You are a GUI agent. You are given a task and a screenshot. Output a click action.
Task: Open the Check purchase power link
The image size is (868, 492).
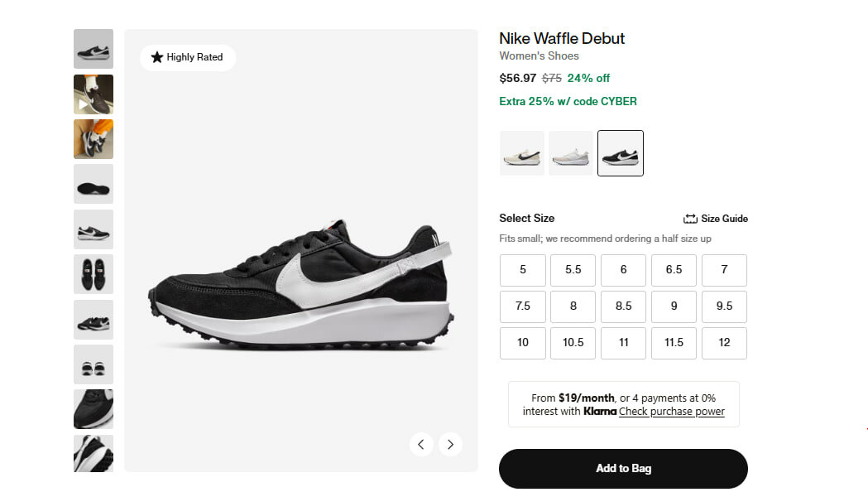pyautogui.click(x=671, y=412)
